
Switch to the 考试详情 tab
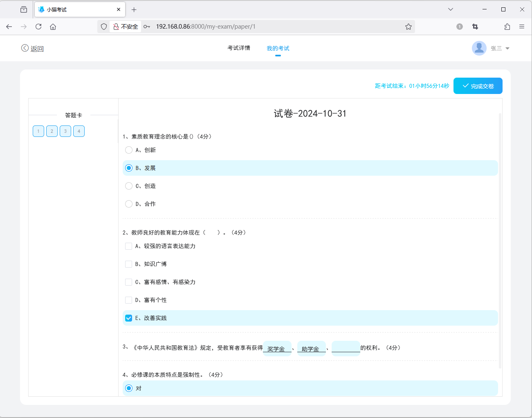tap(239, 48)
